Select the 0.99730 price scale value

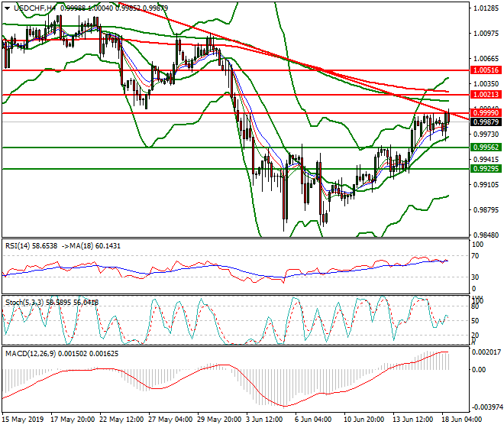point(487,135)
